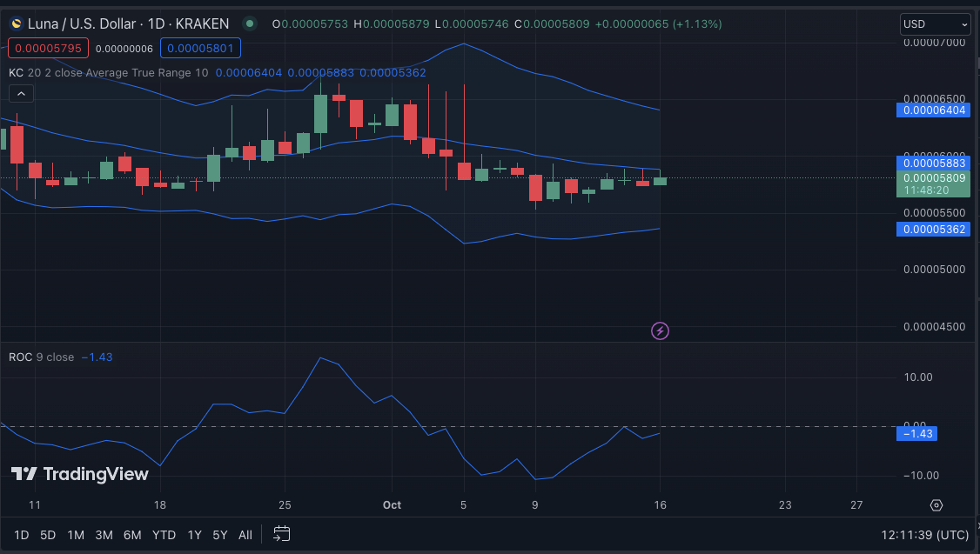This screenshot has height=554, width=980.
Task: Open the go to date calendar icon
Action: pyautogui.click(x=282, y=534)
